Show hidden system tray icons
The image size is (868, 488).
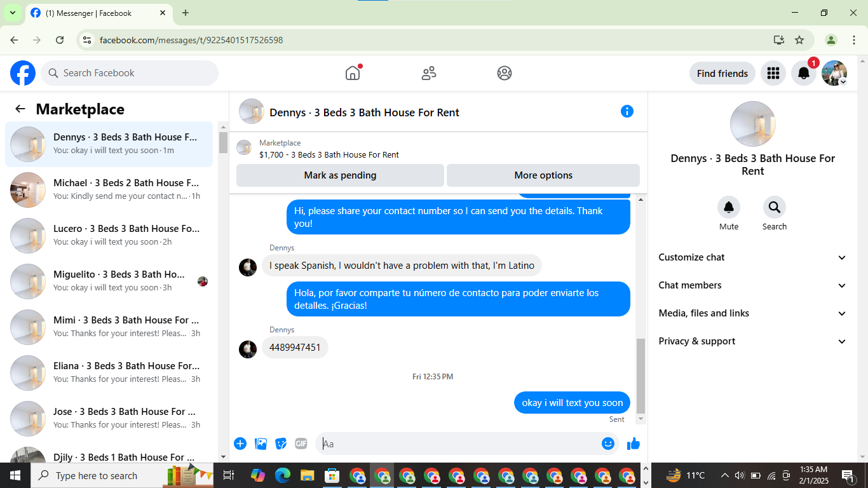coord(724,475)
